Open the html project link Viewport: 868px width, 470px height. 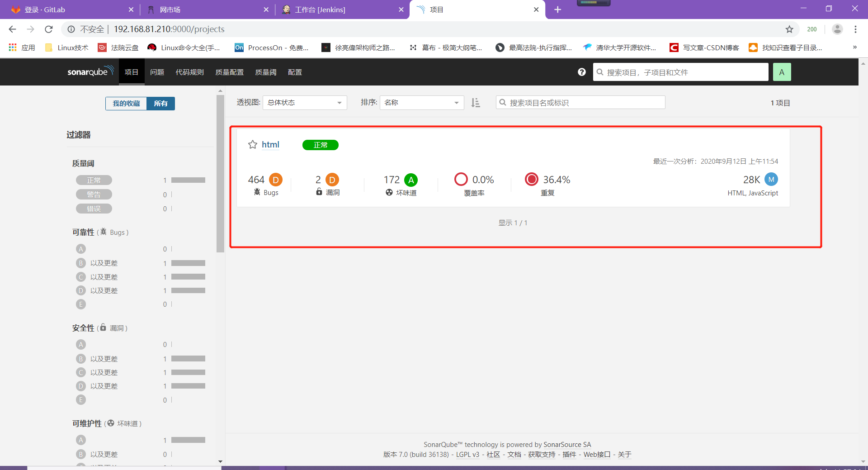tap(270, 145)
